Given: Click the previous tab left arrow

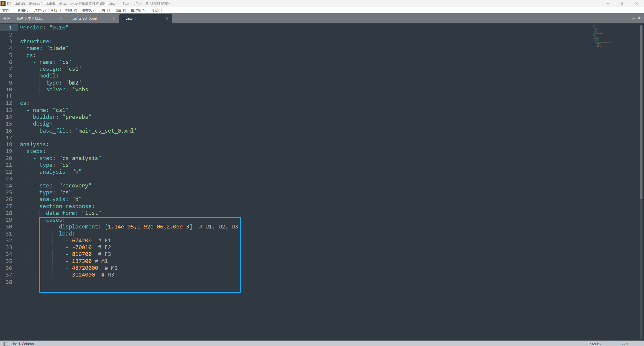Looking at the screenshot, I should pos(4,18).
